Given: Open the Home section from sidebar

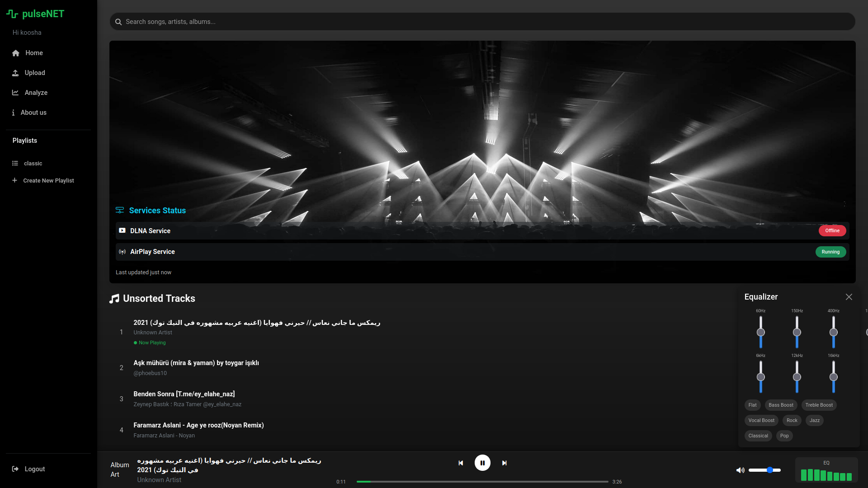Looking at the screenshot, I should click(34, 53).
